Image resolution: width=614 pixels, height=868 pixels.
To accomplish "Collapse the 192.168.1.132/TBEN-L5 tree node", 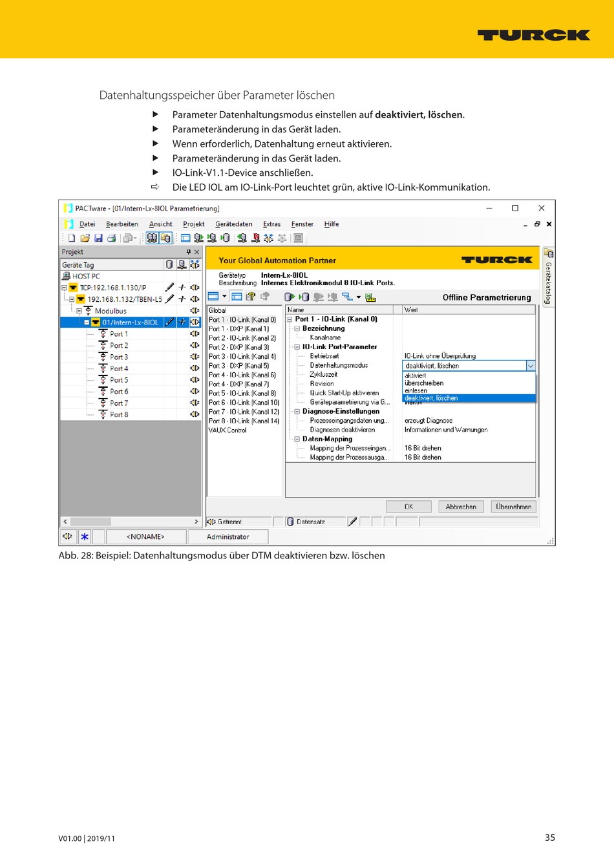I will 72,299.
